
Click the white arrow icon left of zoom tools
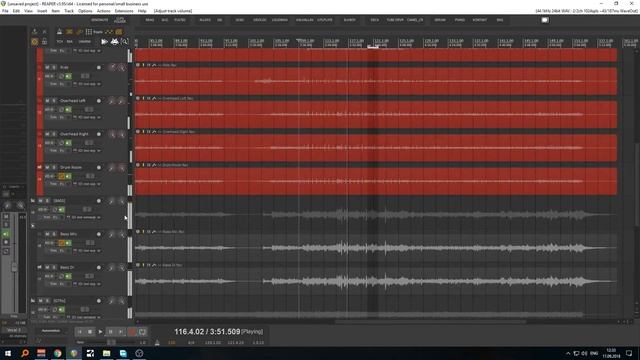point(104,41)
